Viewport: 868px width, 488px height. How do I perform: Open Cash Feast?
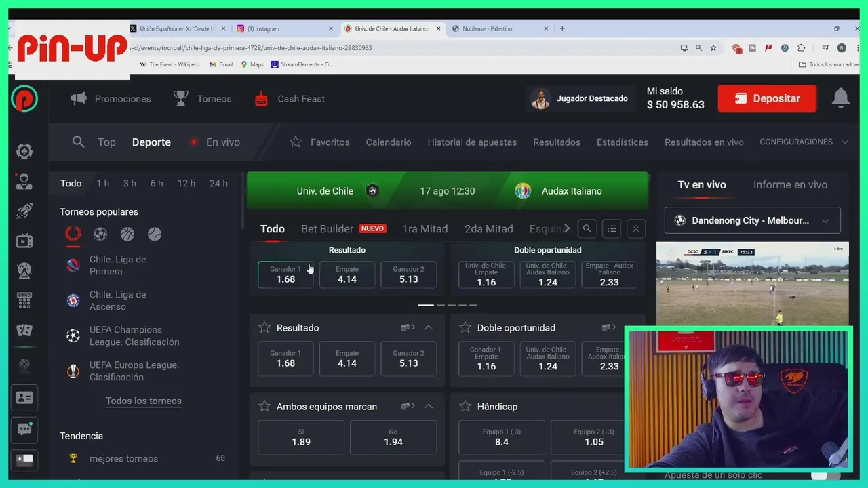[x=290, y=98]
